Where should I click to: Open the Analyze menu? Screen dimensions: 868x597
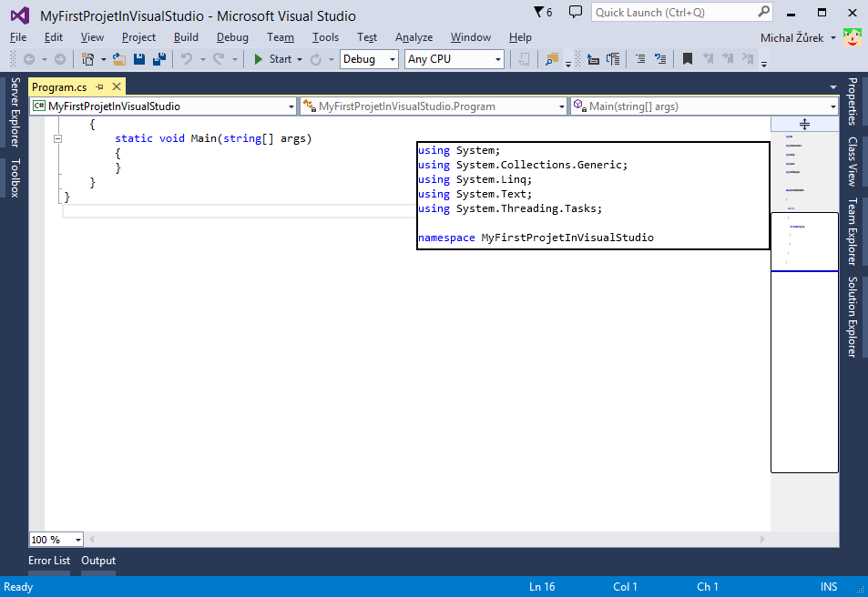point(414,37)
